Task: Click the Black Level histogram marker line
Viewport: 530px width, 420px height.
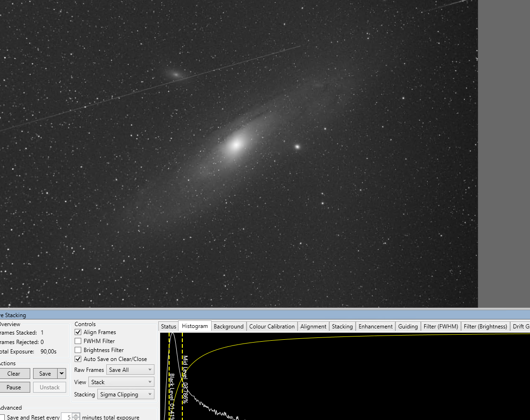Action: [169, 377]
